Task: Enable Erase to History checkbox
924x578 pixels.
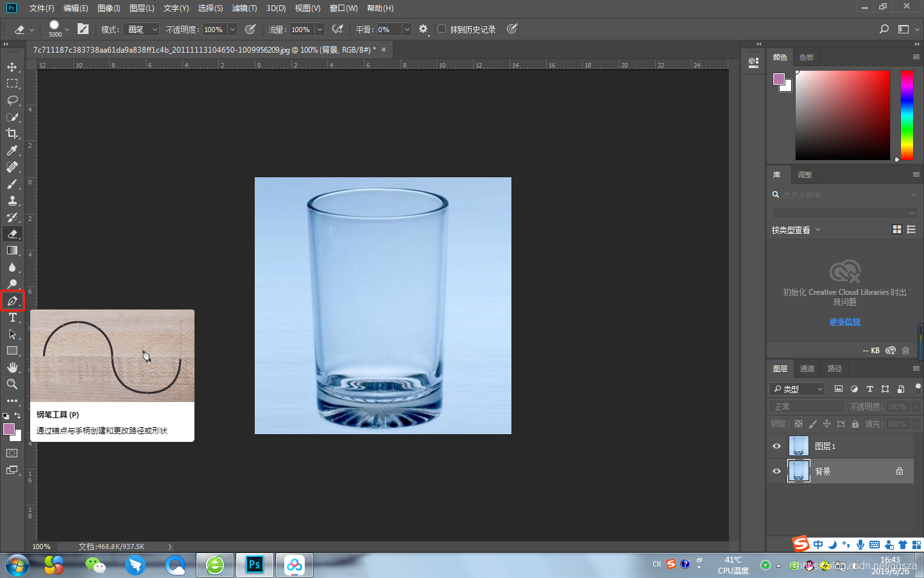Action: pyautogui.click(x=441, y=29)
